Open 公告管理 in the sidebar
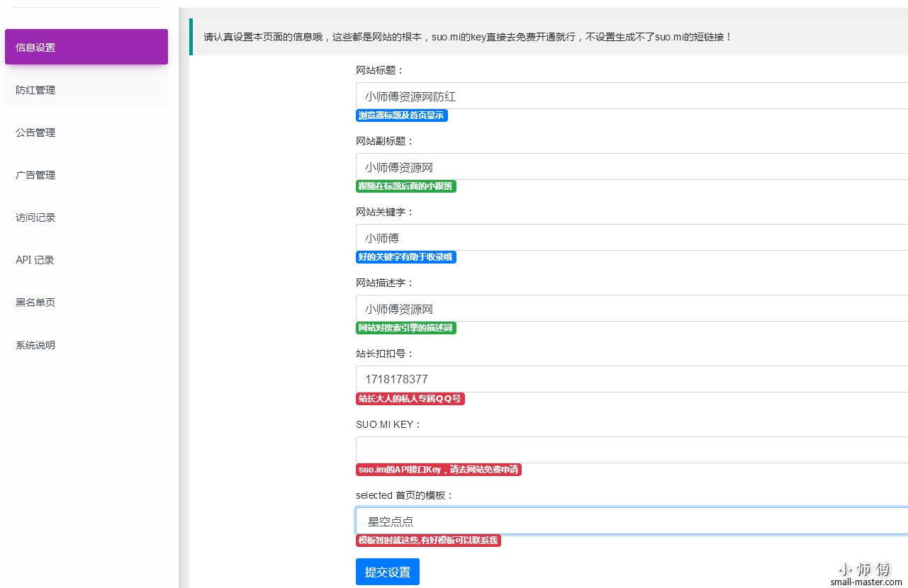 tap(86, 132)
